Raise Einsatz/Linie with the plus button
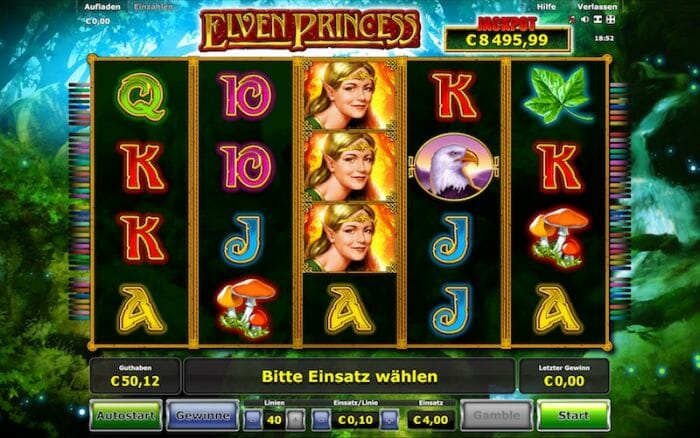700x438 pixels. [x=389, y=420]
